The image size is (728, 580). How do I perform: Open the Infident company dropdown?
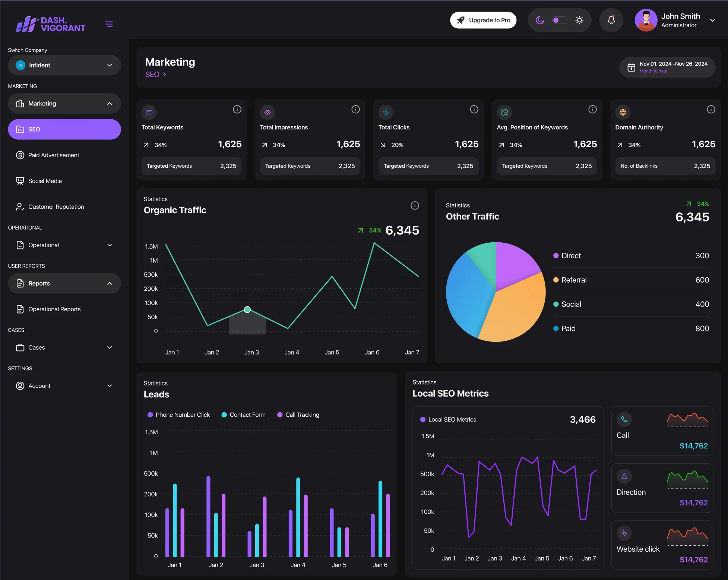(x=64, y=65)
